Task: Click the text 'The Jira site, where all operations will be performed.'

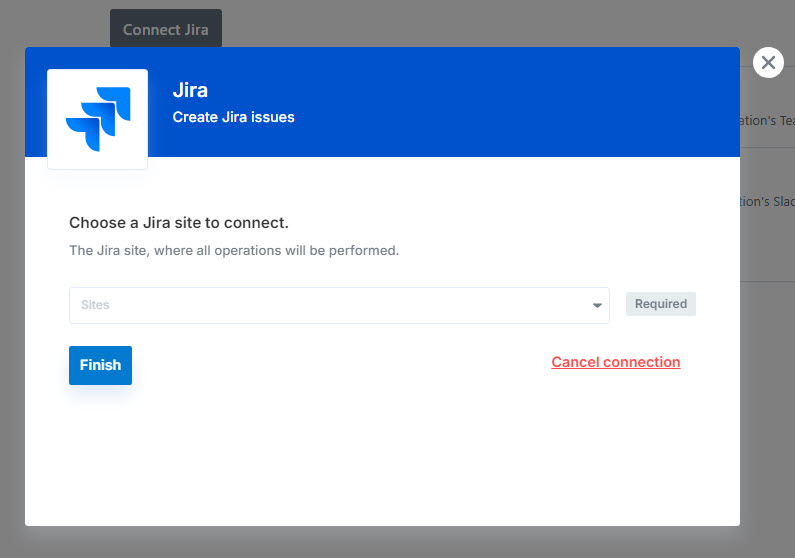Action: coord(234,250)
